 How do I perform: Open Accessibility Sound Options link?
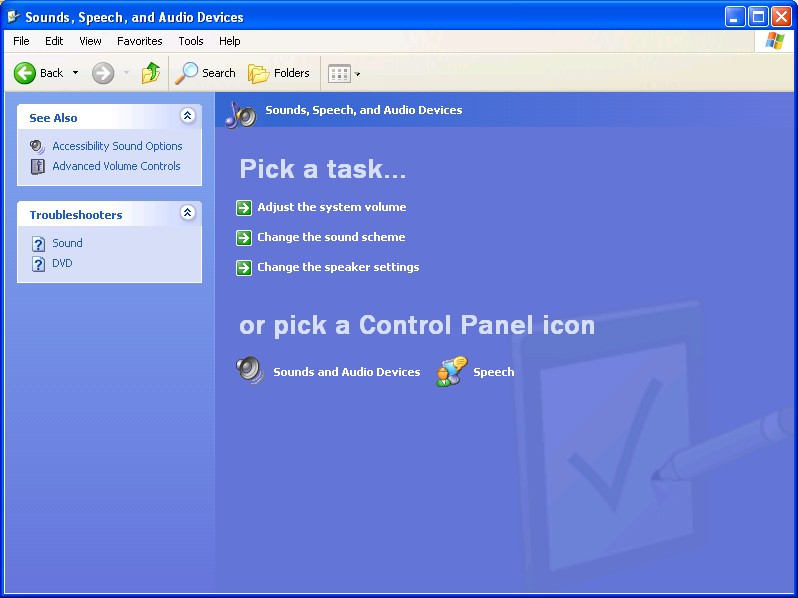pyautogui.click(x=117, y=146)
